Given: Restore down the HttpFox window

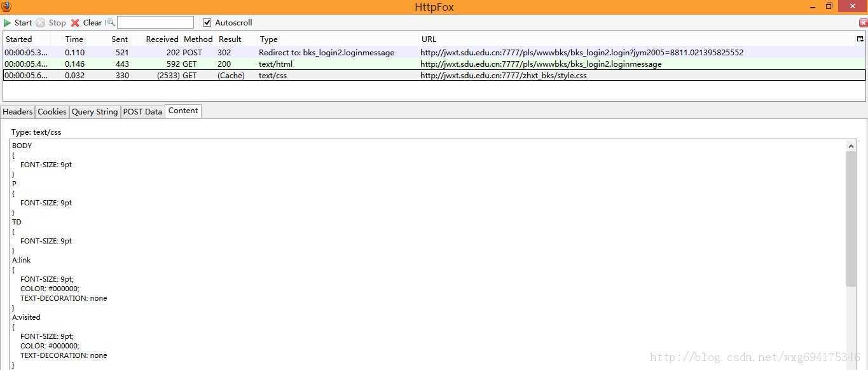Looking at the screenshot, I should tap(829, 6).
